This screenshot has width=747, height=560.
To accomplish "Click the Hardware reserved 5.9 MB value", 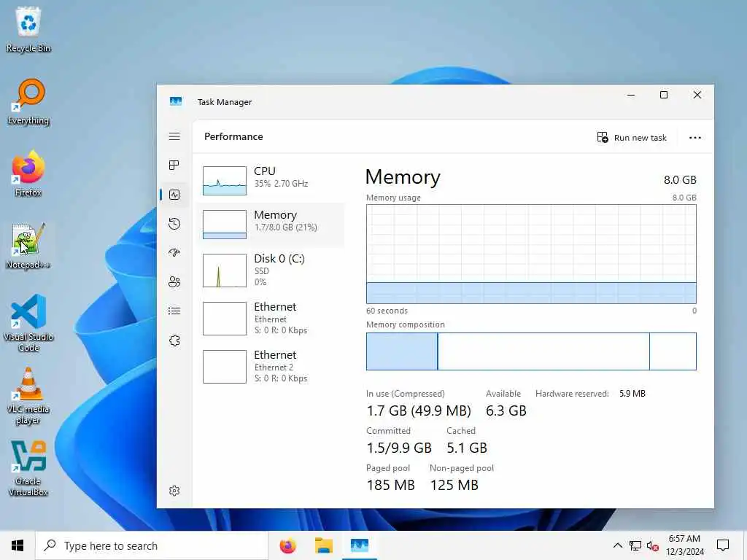I will point(632,393).
